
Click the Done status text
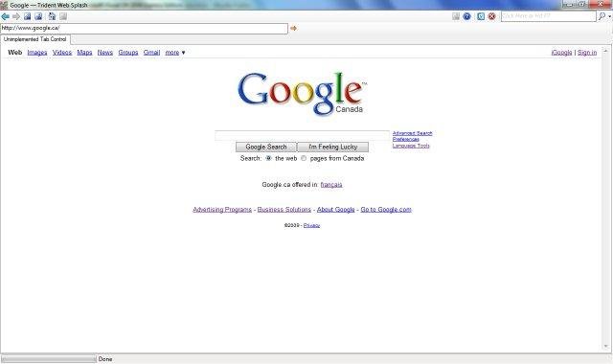pyautogui.click(x=105, y=359)
